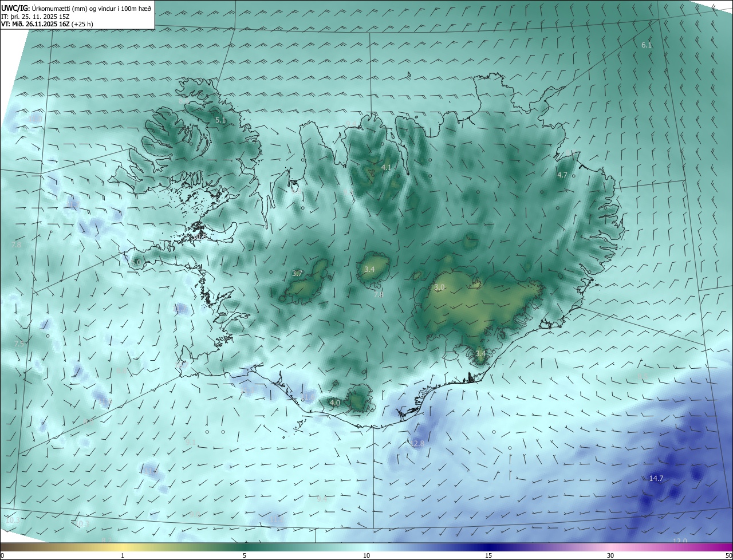Click the 4.1 value label in north Iceland

pyautogui.click(x=387, y=168)
